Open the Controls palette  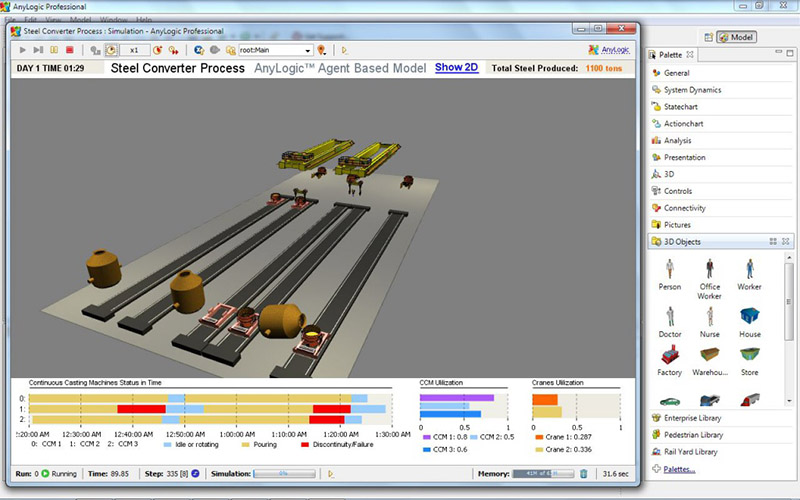tap(720, 191)
